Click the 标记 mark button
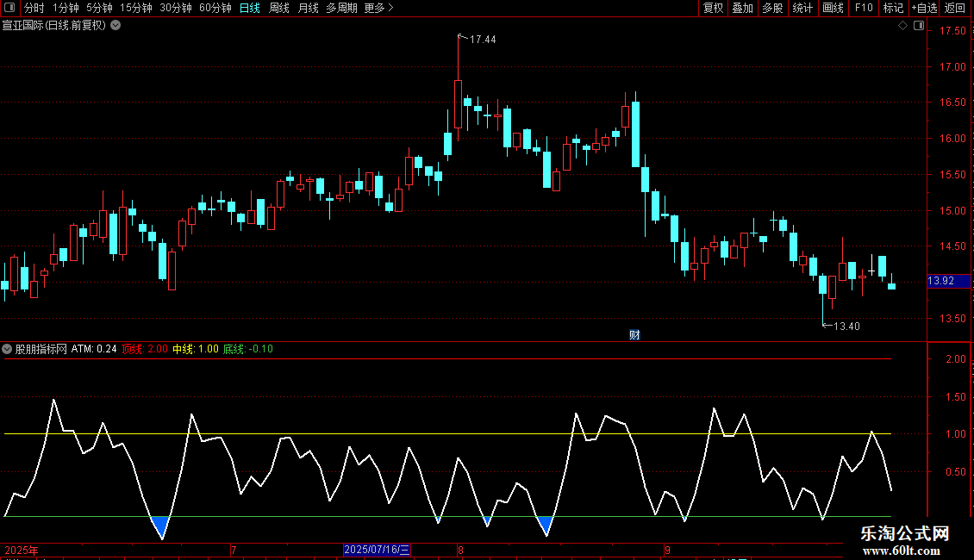 click(893, 8)
